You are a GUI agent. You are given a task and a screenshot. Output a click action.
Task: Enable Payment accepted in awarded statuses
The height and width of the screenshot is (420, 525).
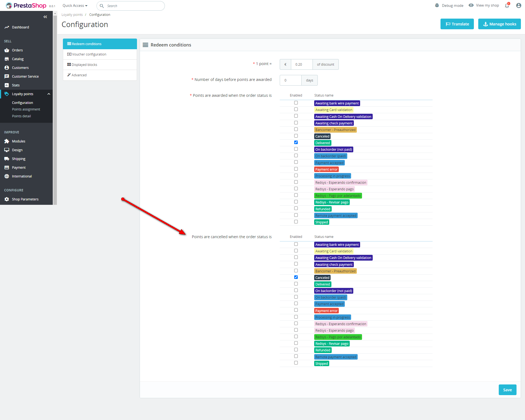pyautogui.click(x=296, y=162)
